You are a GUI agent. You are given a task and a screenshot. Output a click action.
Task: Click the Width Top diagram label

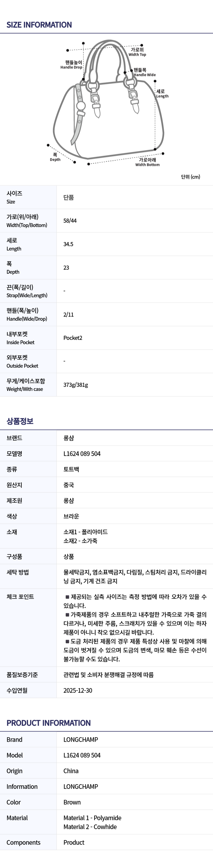(x=137, y=52)
